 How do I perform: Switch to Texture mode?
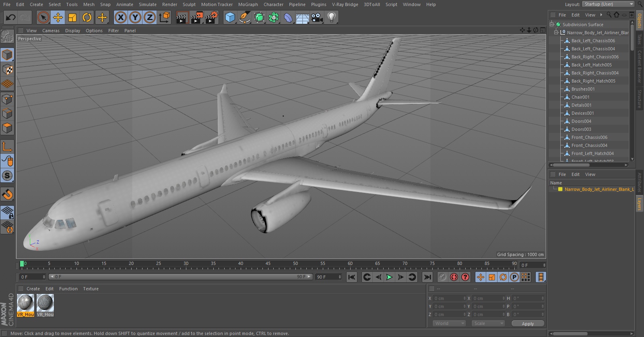(x=7, y=70)
